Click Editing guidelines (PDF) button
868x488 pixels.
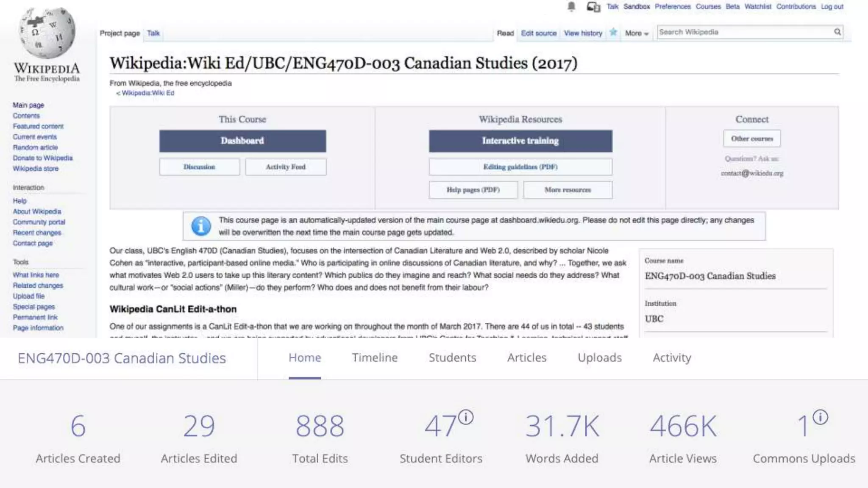[520, 167]
